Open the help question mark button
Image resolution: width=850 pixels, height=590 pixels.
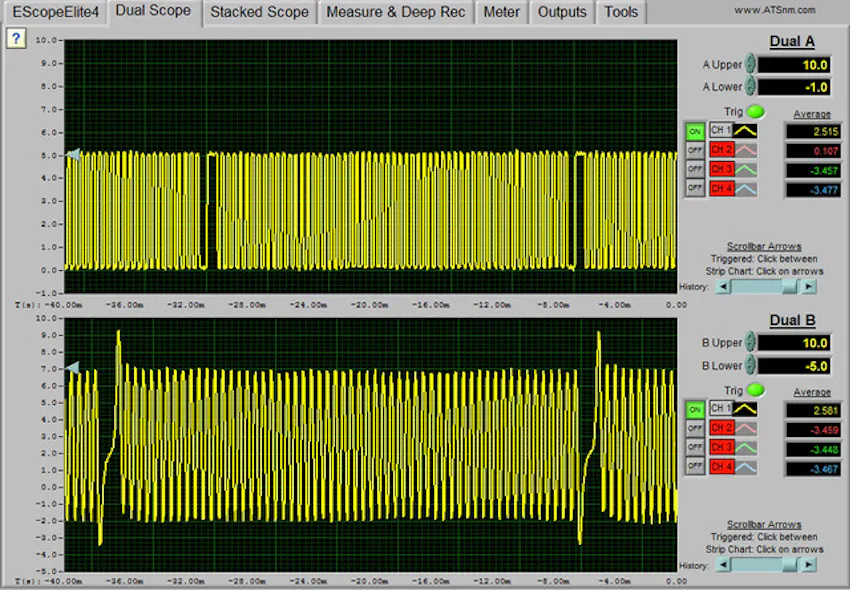pyautogui.click(x=16, y=39)
